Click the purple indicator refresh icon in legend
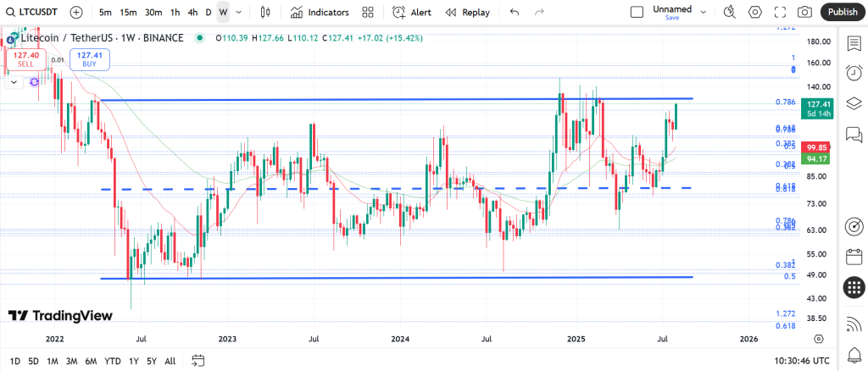Screen dimensions: 868x371 tap(34, 82)
